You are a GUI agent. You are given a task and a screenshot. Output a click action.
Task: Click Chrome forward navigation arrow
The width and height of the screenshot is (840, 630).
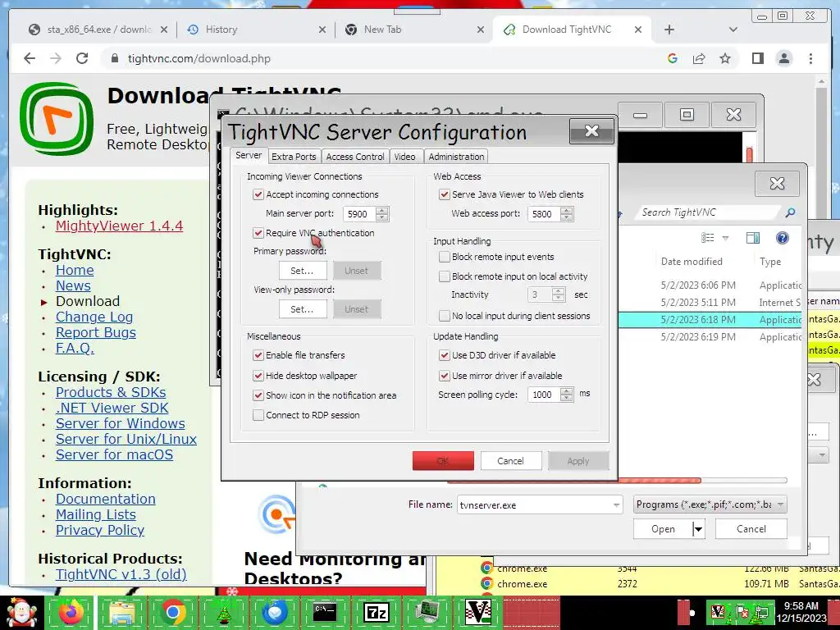point(56,58)
